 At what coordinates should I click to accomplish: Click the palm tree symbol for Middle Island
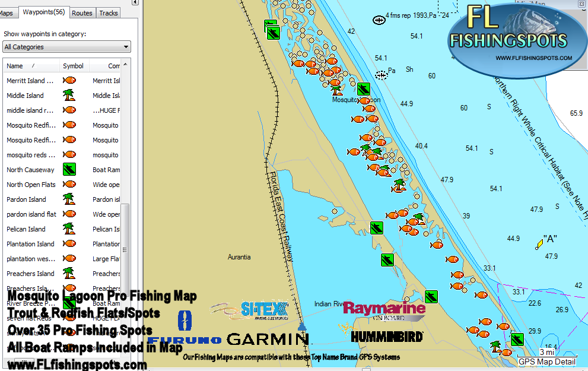(69, 95)
